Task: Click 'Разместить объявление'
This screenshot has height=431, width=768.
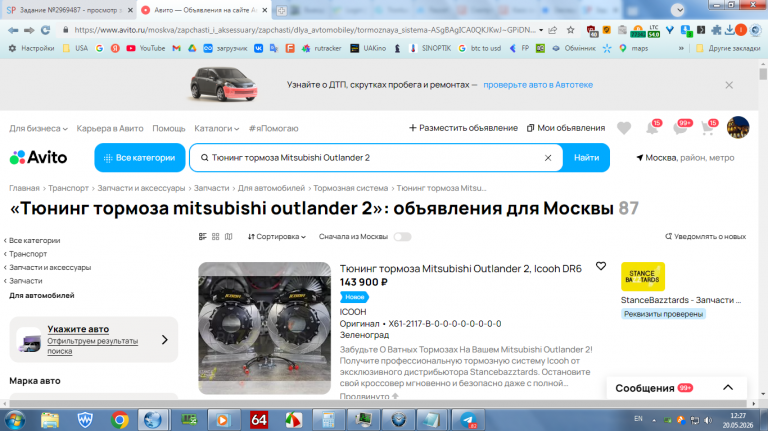Action: tap(463, 128)
